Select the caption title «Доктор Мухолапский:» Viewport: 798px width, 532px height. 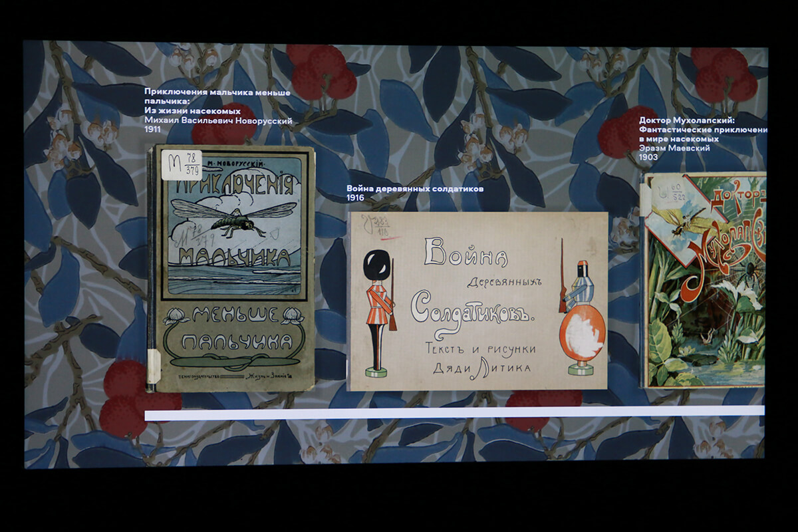coord(686,120)
